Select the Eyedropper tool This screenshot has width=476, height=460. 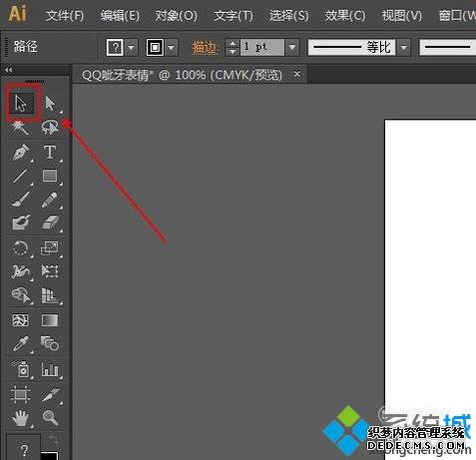[21, 344]
